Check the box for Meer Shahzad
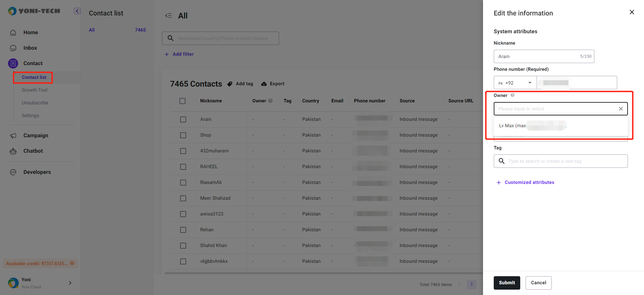 183,198
